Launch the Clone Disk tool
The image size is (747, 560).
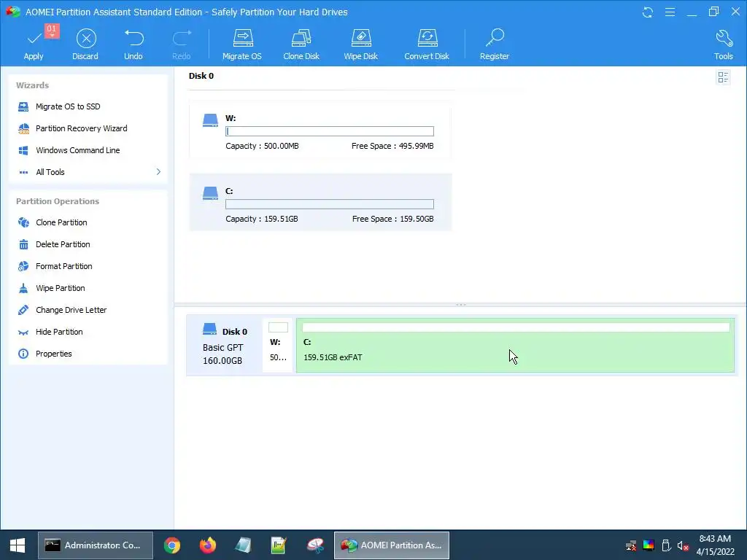[301, 44]
